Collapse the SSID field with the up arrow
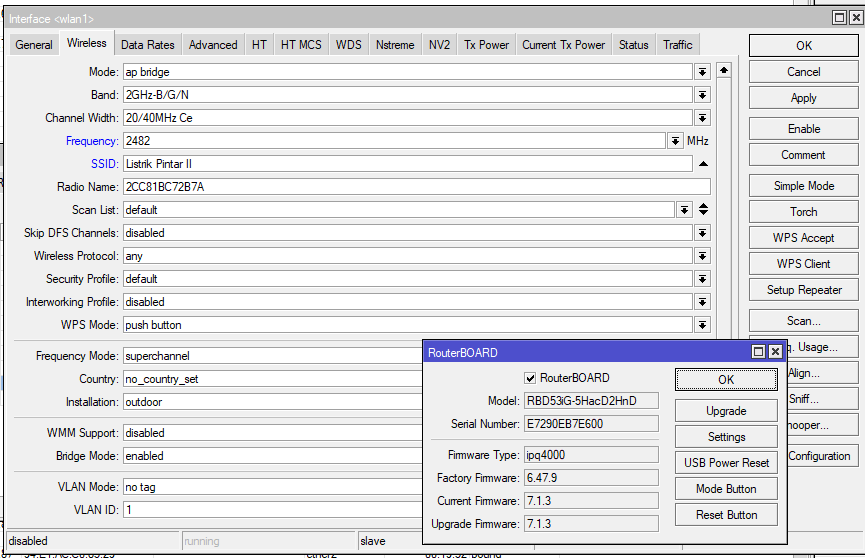Image resolution: width=865 pixels, height=558 pixels. coord(703,164)
